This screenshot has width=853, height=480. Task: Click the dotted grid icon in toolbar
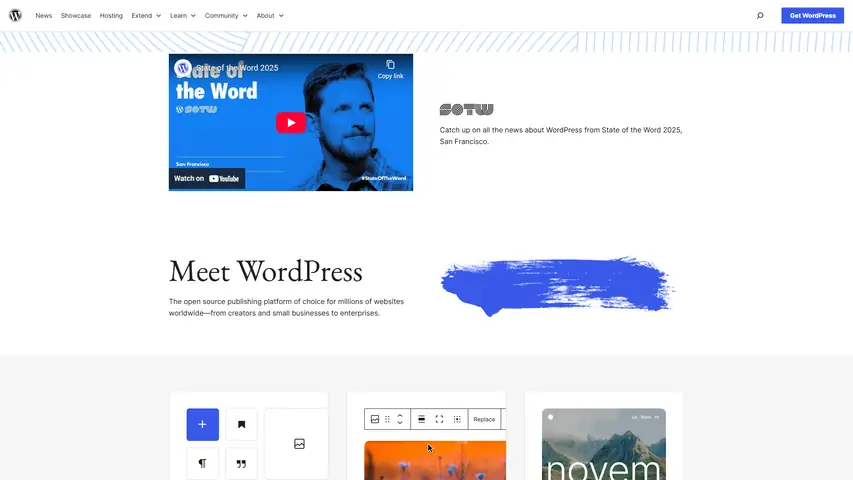pyautogui.click(x=457, y=419)
